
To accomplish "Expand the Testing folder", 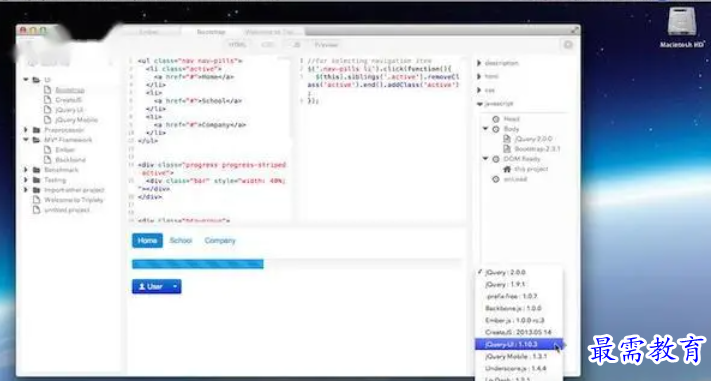I will 26,179.
